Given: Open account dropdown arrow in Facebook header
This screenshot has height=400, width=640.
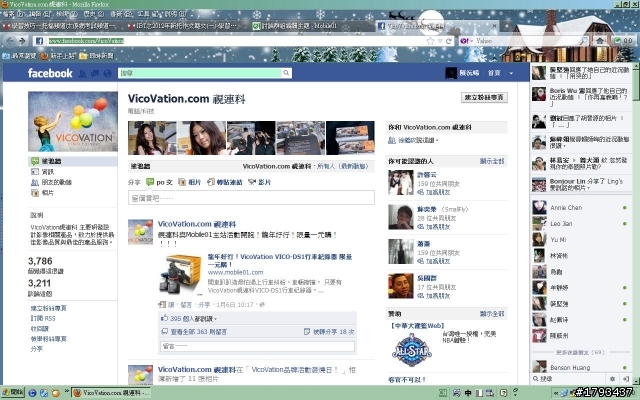Looking at the screenshot, I should pyautogui.click(x=511, y=73).
